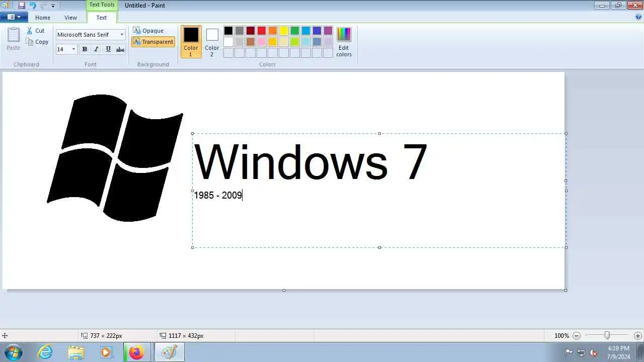The image size is (644, 362).
Task: Click the Redo arrow icon
Action: [43, 6]
